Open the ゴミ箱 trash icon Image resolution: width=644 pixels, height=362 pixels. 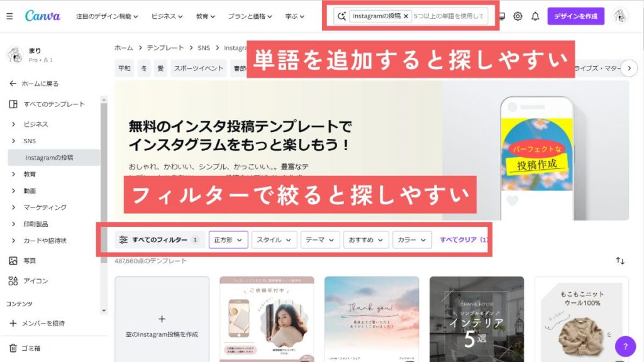[13, 348]
